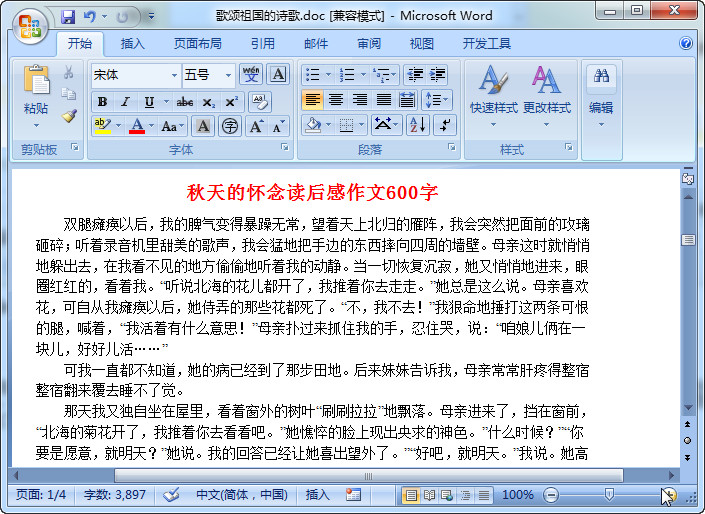Toggle Bold formatting
Image resolution: width=705 pixels, height=514 pixels.
(x=102, y=102)
